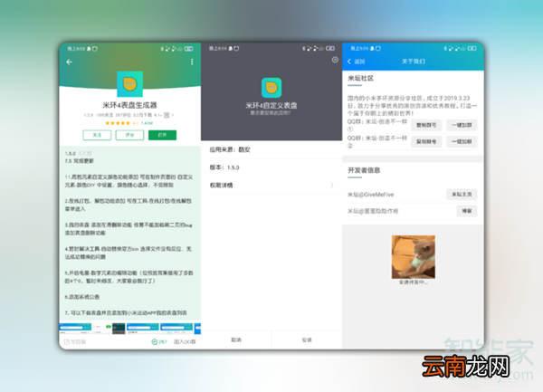Select the 6.添加系统公告 changelog line
Image resolution: width=543 pixels, height=392 pixels.
(82, 297)
